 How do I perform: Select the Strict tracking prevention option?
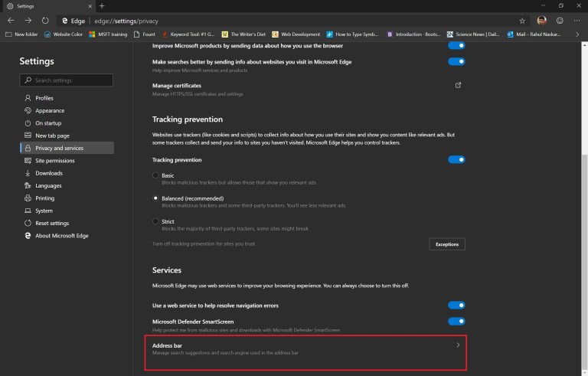(155, 221)
